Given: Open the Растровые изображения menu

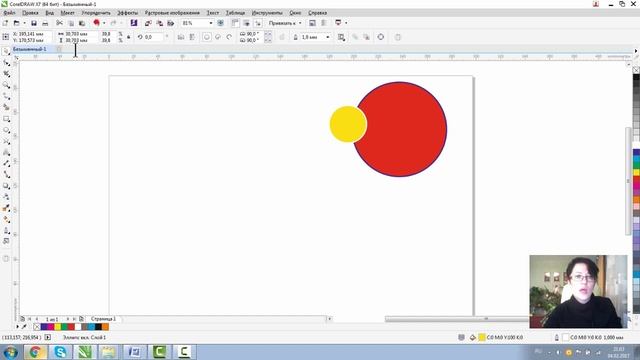Looking at the screenshot, I should (172, 13).
